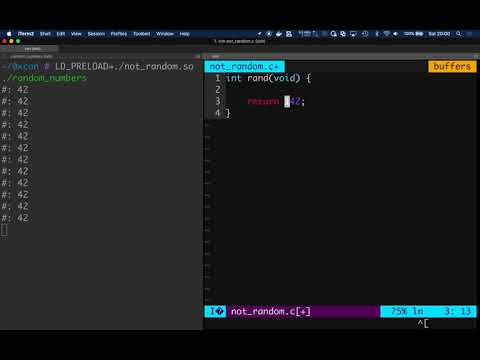The width and height of the screenshot is (480, 360).
Task: Open the iTerm2 application menu
Action: point(26,34)
